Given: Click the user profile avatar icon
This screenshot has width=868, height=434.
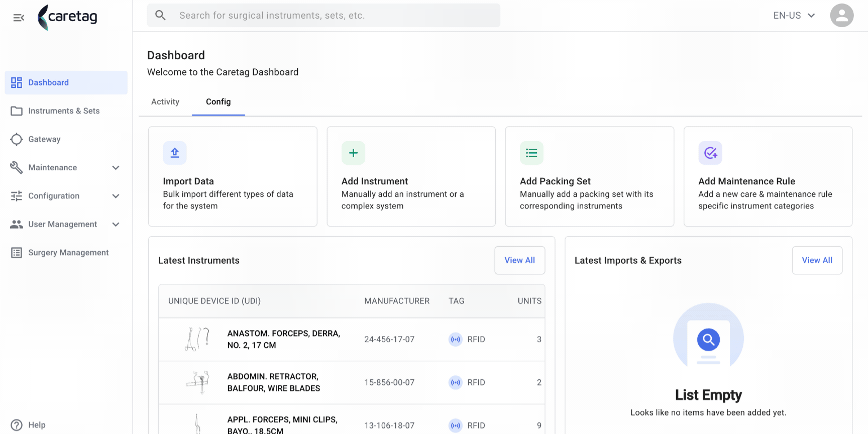Looking at the screenshot, I should (842, 16).
